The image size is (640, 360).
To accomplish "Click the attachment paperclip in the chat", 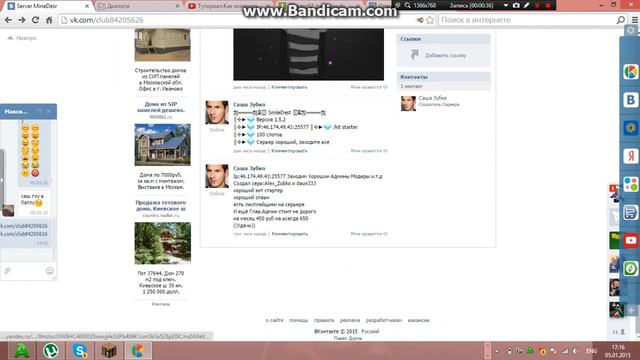I will pyautogui.click(x=7, y=270).
